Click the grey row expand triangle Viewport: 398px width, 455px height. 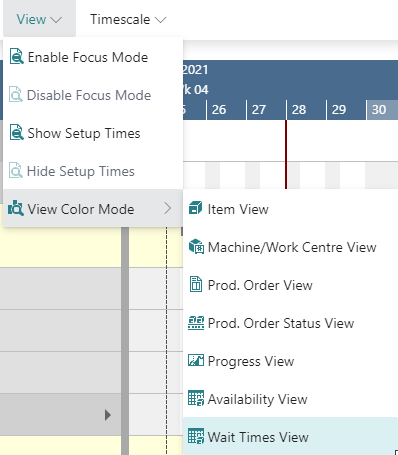pyautogui.click(x=107, y=415)
